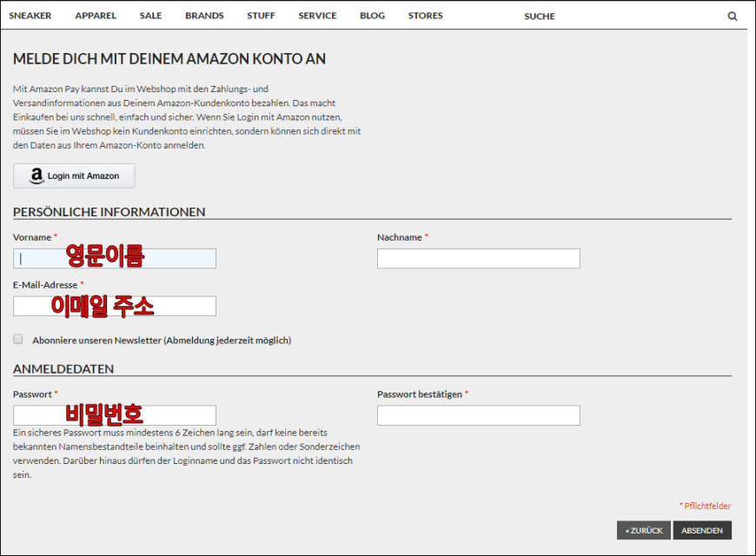Focus the Passwort input field

pos(115,415)
